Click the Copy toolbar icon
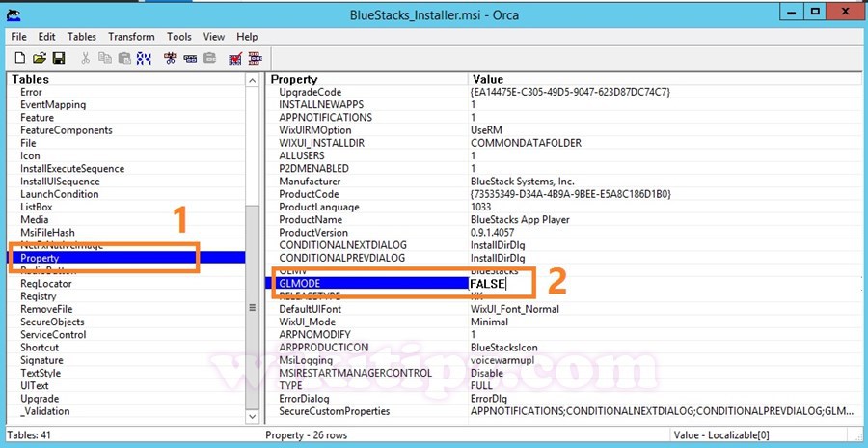 tap(104, 58)
